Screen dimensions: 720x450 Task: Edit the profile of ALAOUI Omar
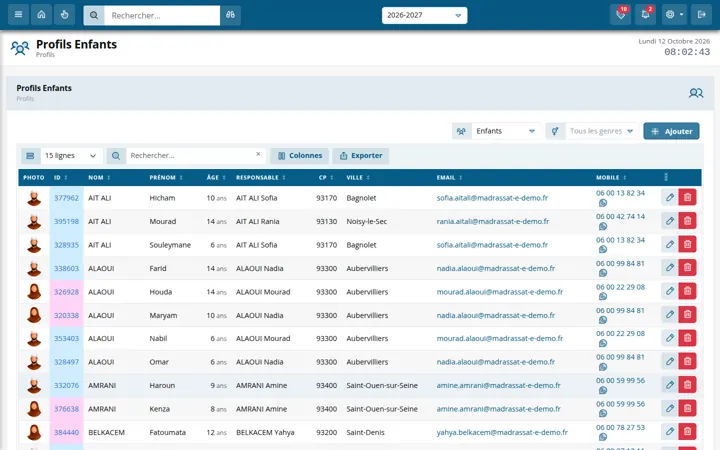[670, 361]
